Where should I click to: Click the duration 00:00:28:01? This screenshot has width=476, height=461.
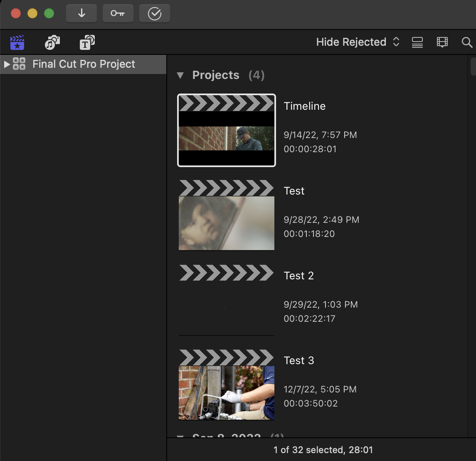pyautogui.click(x=310, y=149)
